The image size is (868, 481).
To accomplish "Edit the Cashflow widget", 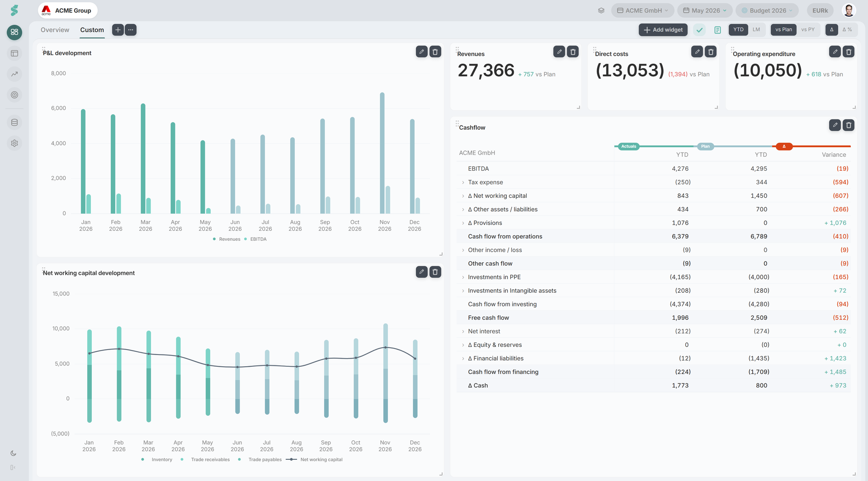I will [x=835, y=125].
